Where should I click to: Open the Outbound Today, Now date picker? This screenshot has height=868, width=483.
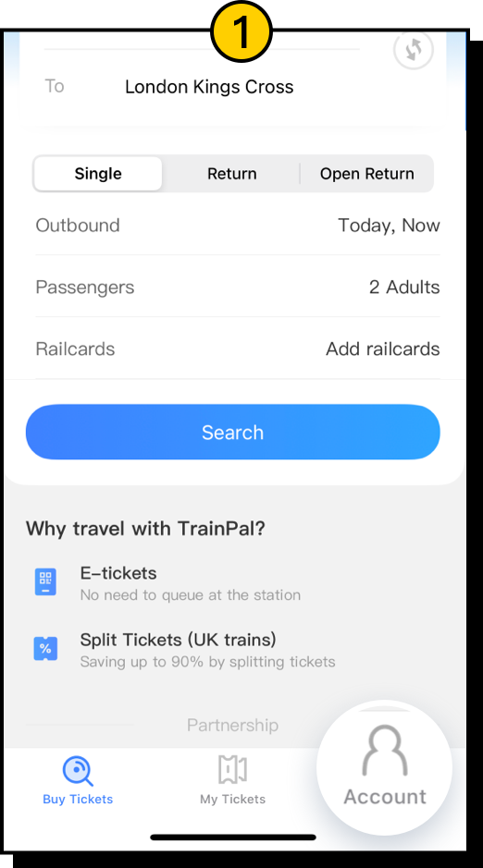(x=238, y=226)
